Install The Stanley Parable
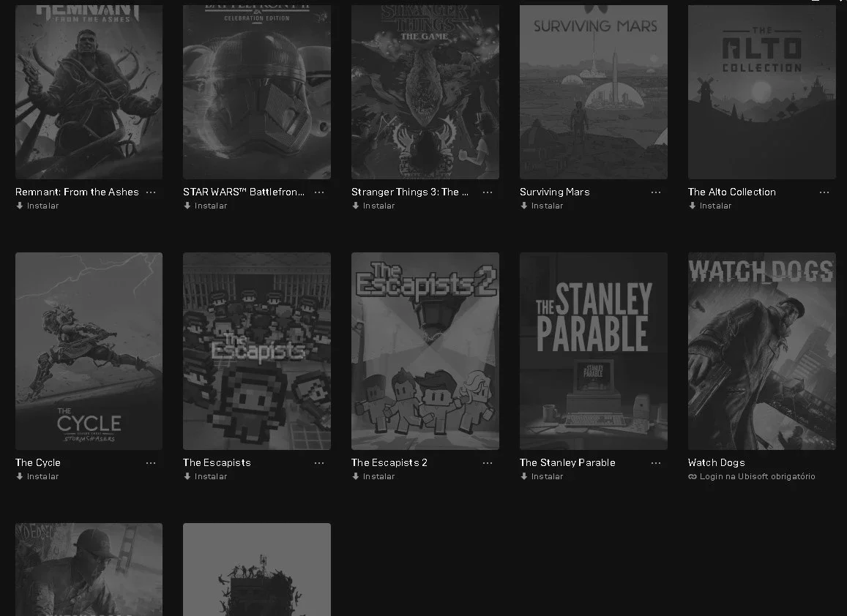Screen dimensions: 847x616 pos(542,476)
